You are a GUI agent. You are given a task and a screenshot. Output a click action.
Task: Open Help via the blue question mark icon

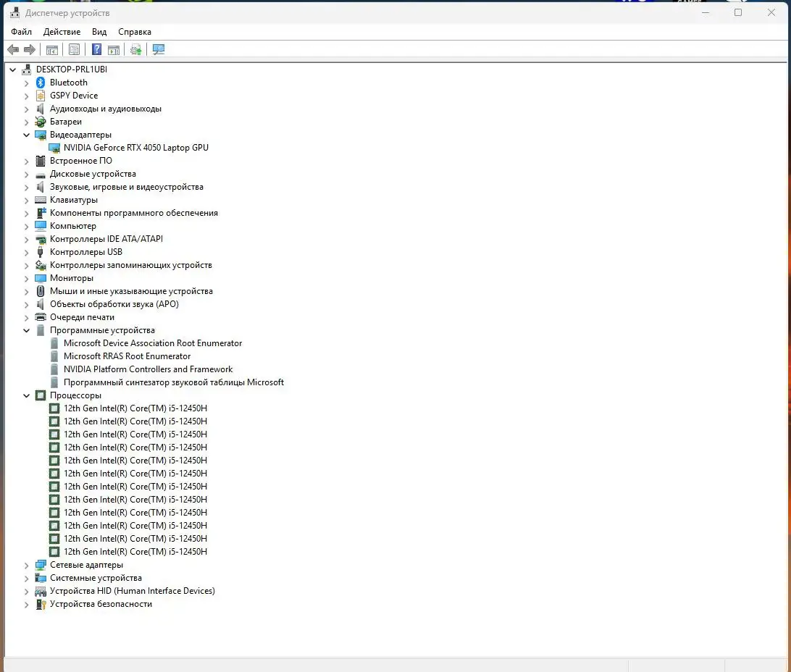click(96, 50)
